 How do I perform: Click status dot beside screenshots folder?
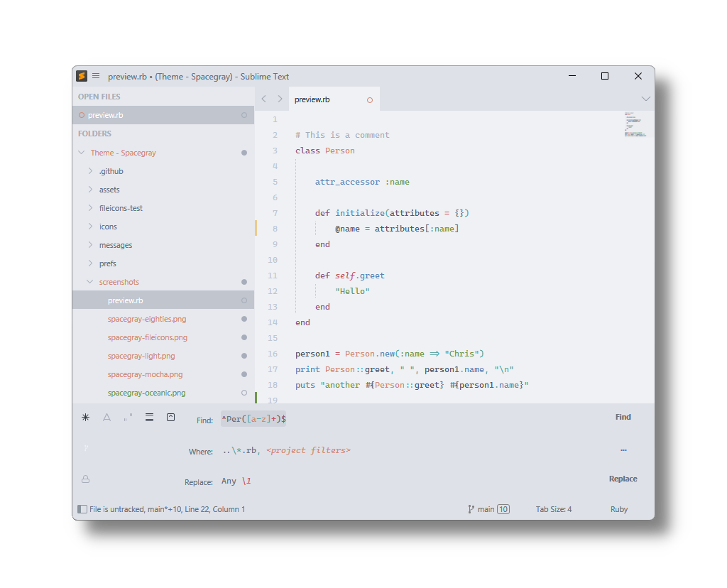244,282
